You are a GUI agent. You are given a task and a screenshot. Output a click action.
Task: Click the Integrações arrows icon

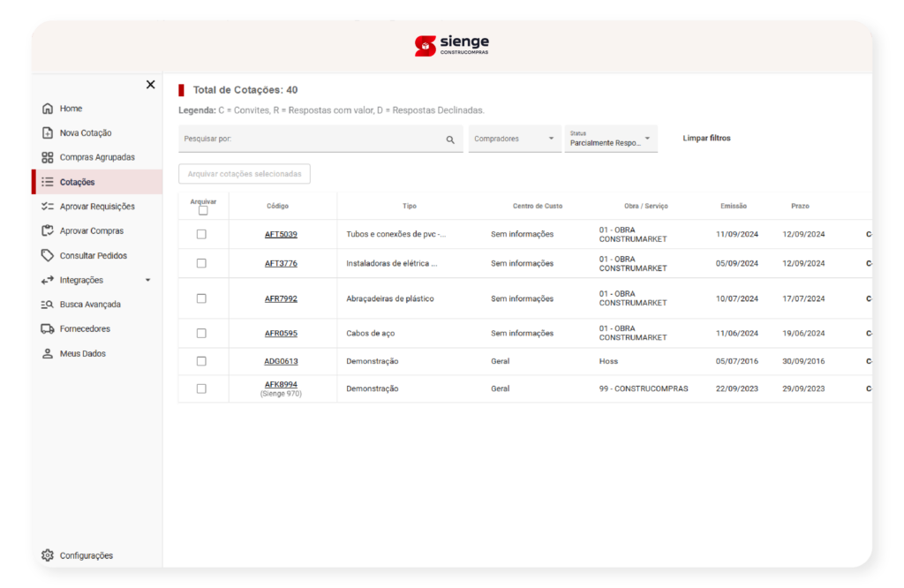48,280
